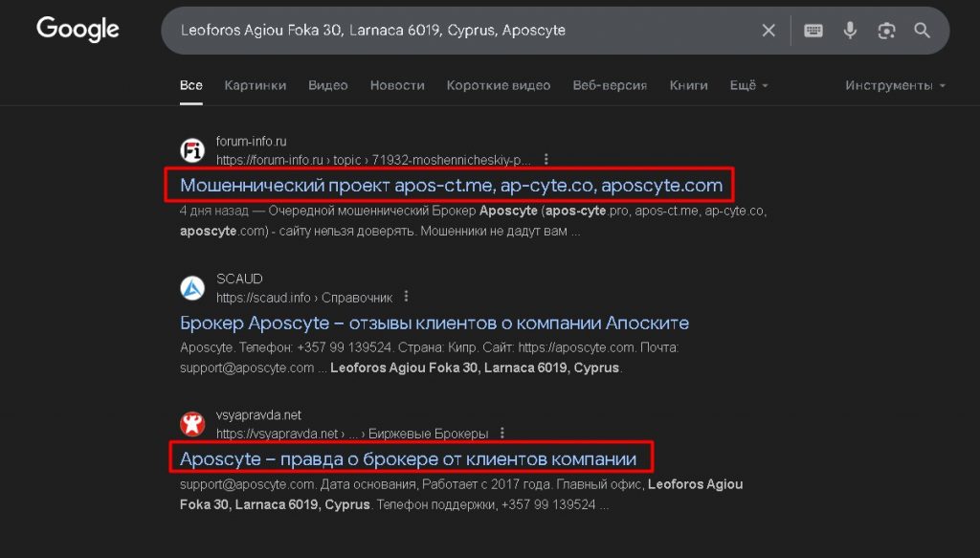Click the forum-info.ru favicon
This screenshot has height=558, width=980.
coord(192,150)
